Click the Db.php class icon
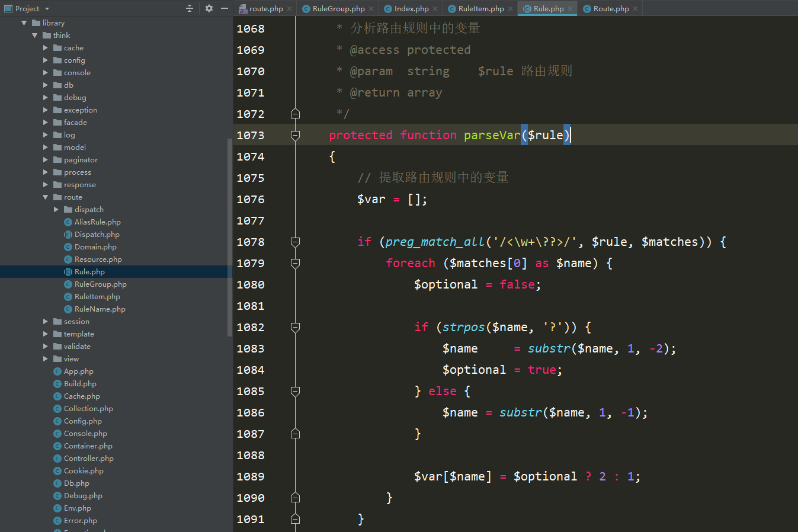 pyautogui.click(x=57, y=483)
